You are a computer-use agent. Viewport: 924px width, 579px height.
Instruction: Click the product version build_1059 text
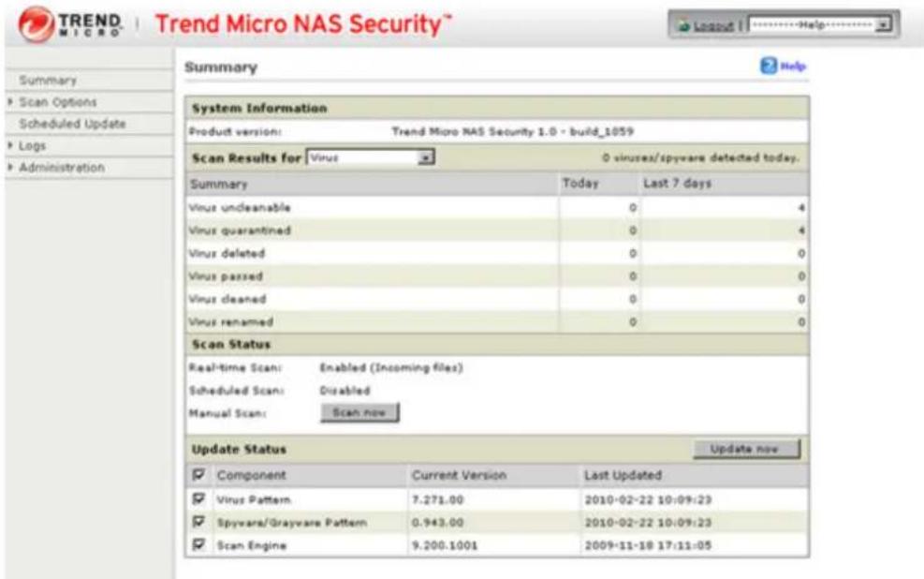coord(513,131)
